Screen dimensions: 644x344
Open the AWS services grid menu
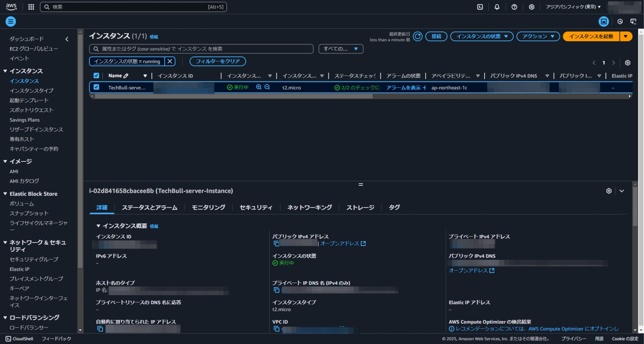coord(31,7)
